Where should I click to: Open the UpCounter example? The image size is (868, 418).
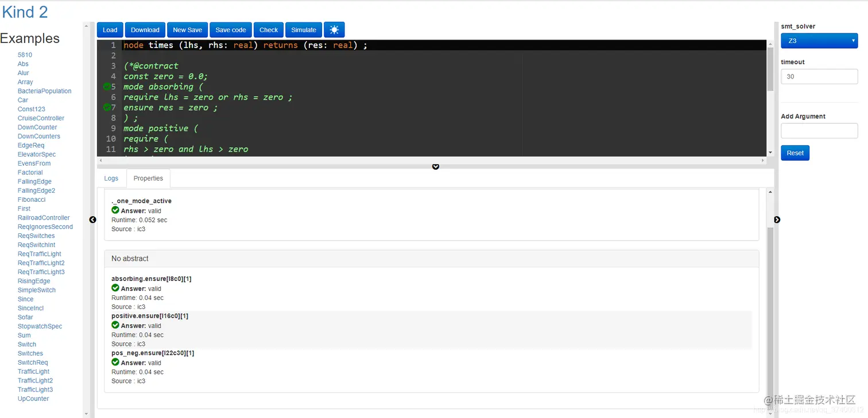pyautogui.click(x=33, y=399)
